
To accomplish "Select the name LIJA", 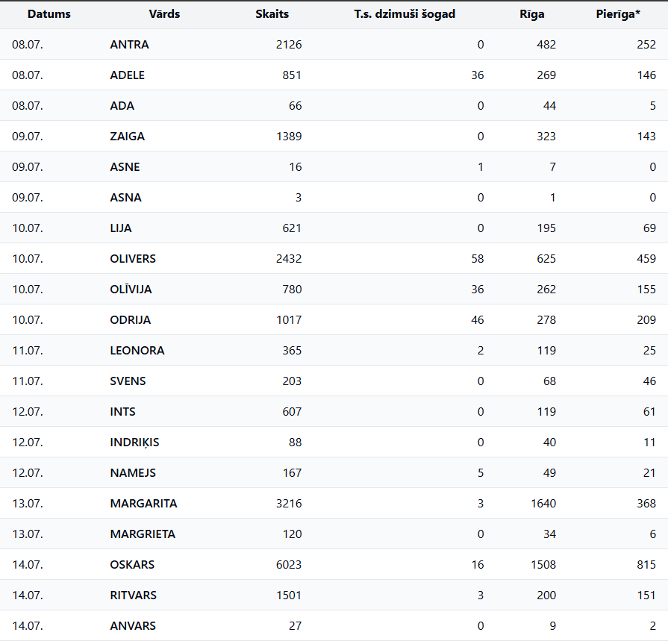I will click(121, 228).
